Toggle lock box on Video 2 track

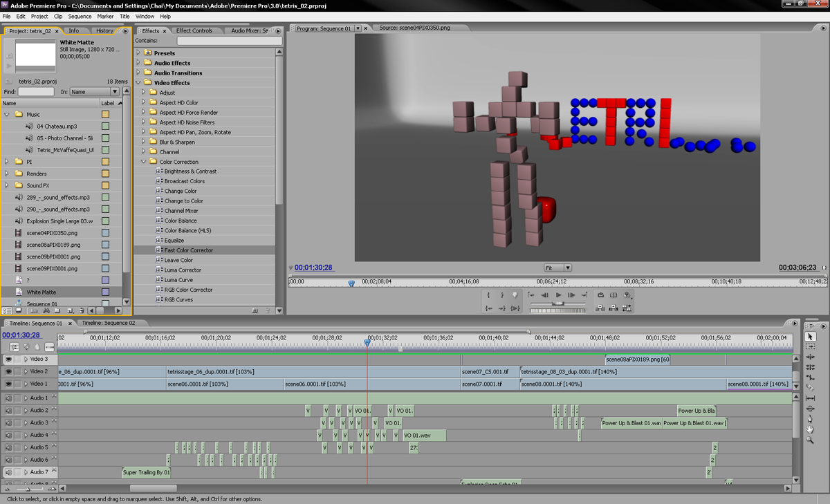pos(18,371)
